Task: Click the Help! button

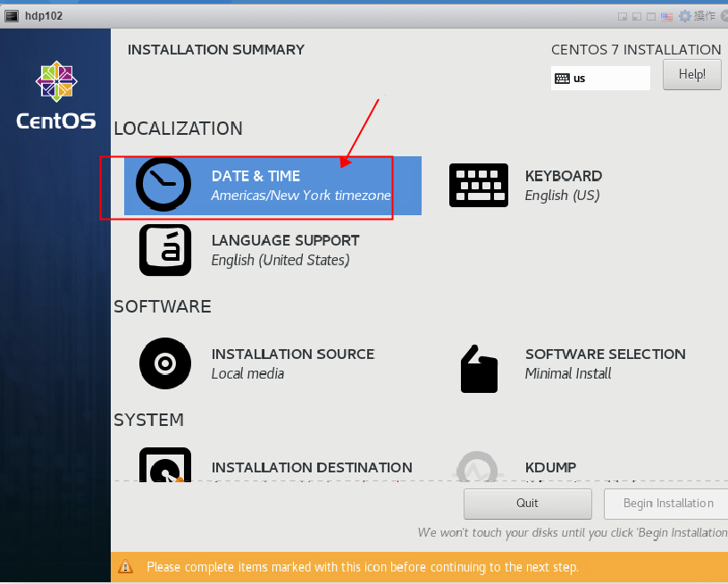Action: click(691, 74)
